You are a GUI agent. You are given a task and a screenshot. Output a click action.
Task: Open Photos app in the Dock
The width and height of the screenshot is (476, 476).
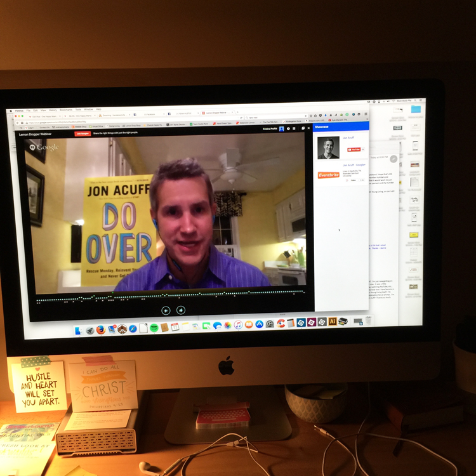tap(228, 326)
